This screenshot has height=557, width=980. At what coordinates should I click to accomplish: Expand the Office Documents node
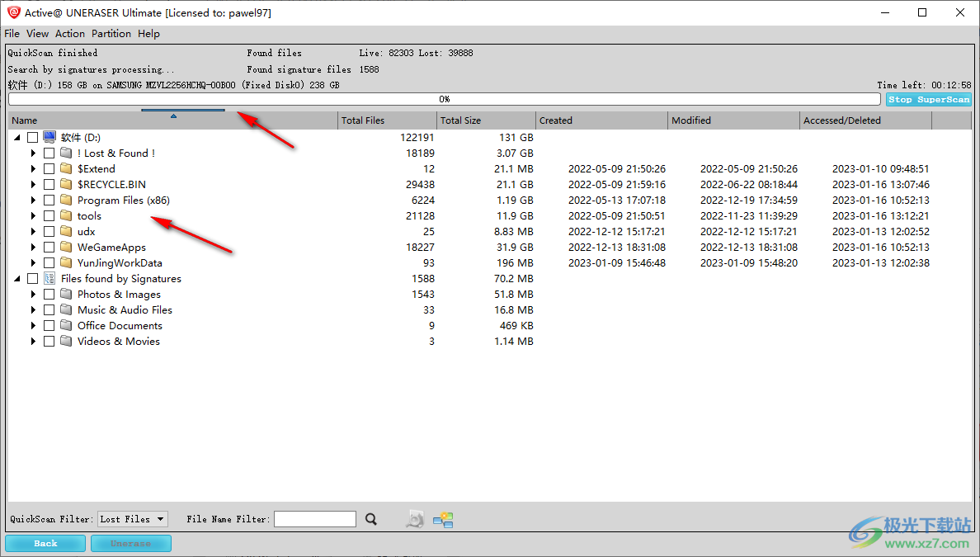[x=33, y=326]
